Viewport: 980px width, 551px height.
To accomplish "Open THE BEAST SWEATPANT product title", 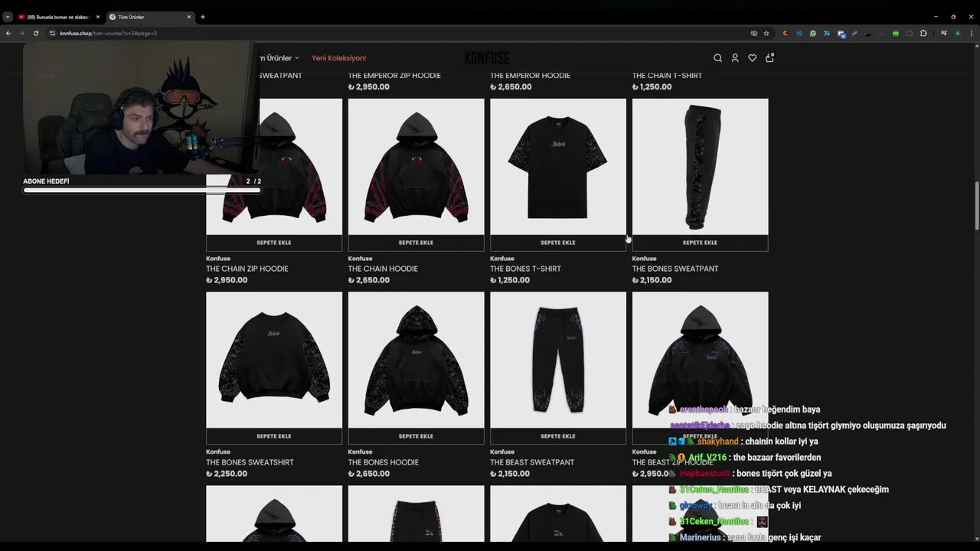I will coord(532,462).
